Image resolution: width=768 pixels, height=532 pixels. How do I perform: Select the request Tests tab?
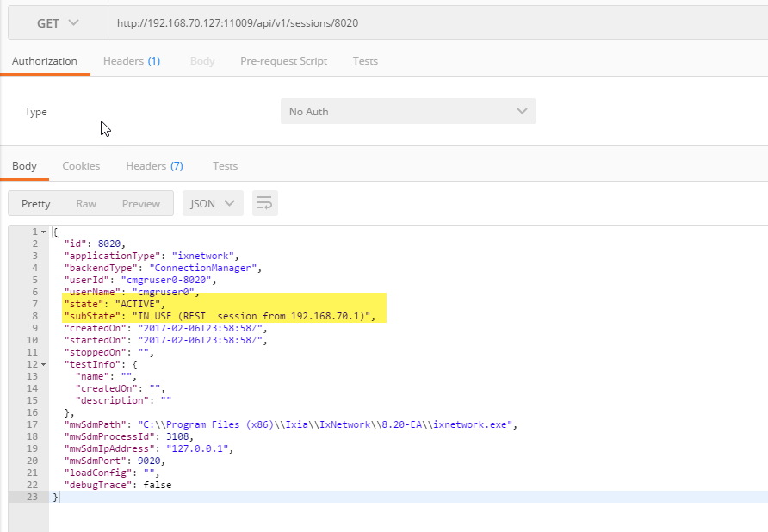point(365,61)
